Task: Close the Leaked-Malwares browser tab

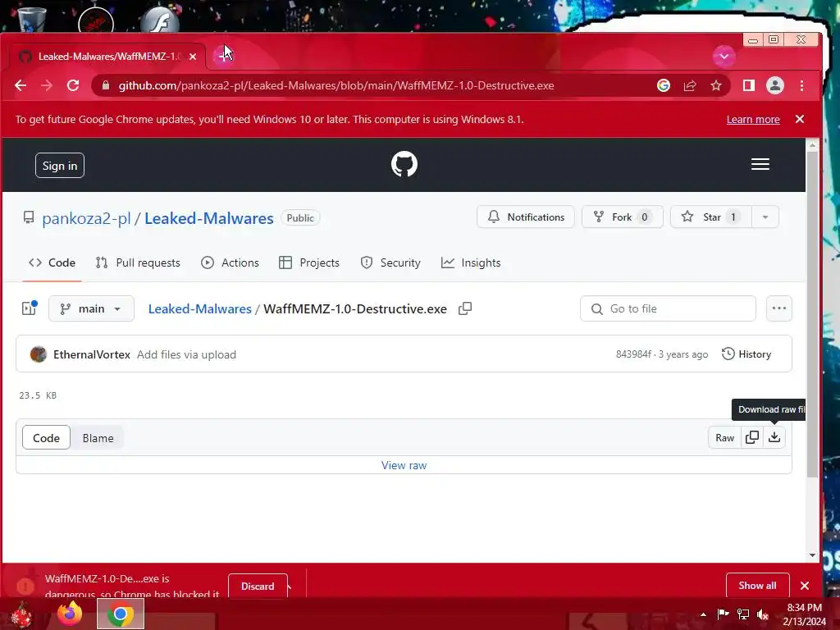Action: click(x=193, y=57)
